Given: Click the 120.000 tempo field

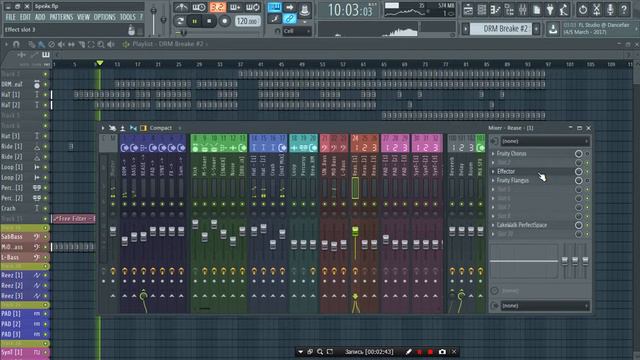Looking at the screenshot, I should point(247,21).
